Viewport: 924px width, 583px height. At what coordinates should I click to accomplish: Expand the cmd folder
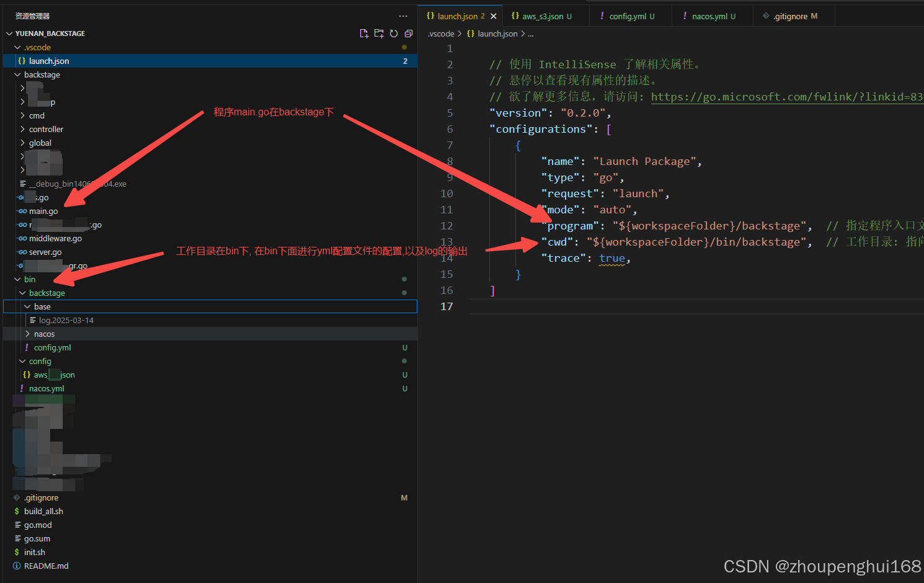pos(22,115)
